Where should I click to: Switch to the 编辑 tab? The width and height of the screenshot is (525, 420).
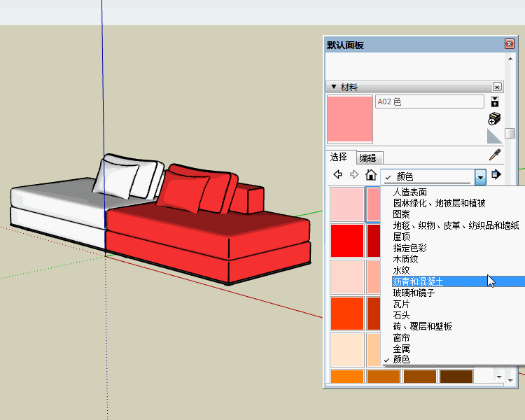[x=367, y=158]
